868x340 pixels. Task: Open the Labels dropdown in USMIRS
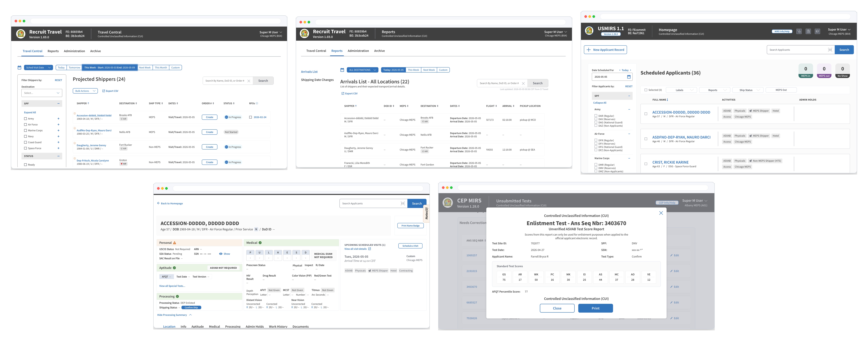pyautogui.click(x=682, y=90)
